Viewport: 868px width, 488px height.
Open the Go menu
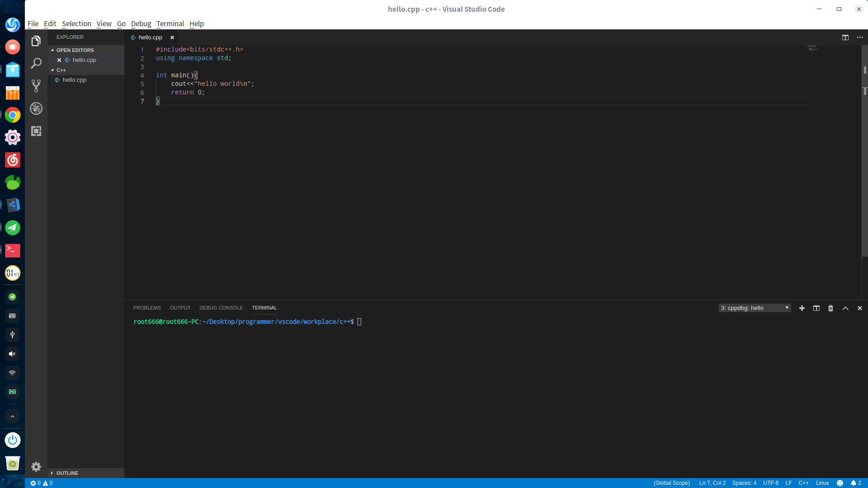coord(121,23)
